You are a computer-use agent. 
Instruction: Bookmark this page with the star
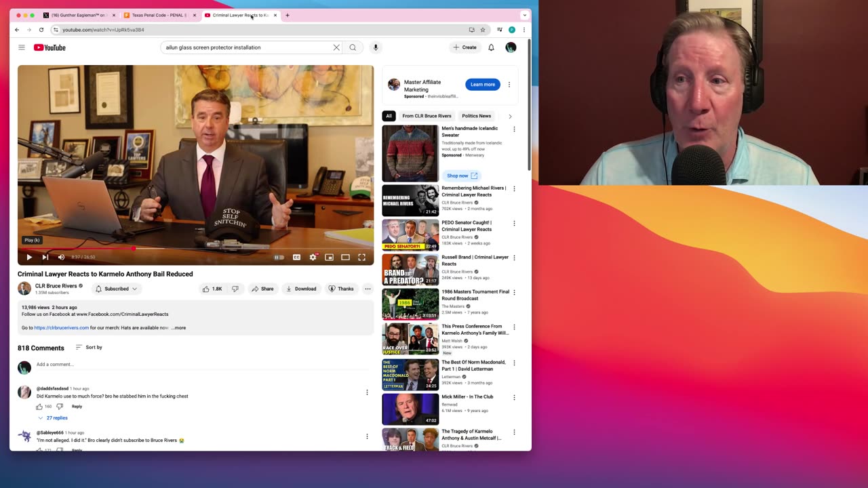coord(483,30)
